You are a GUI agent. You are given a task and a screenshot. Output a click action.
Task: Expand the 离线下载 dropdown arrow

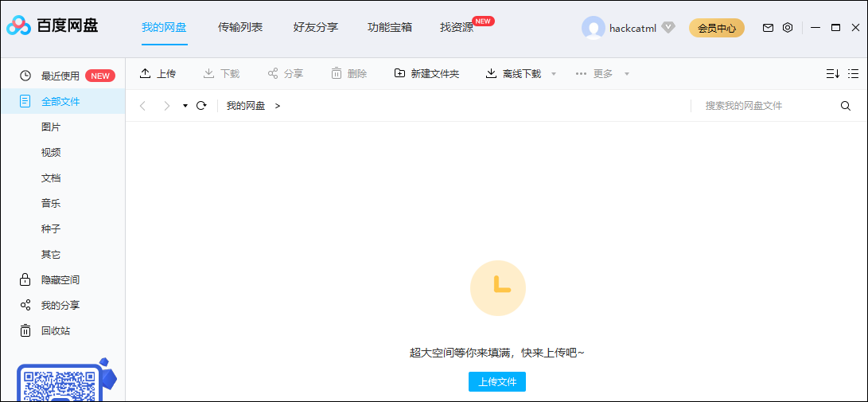coord(554,74)
